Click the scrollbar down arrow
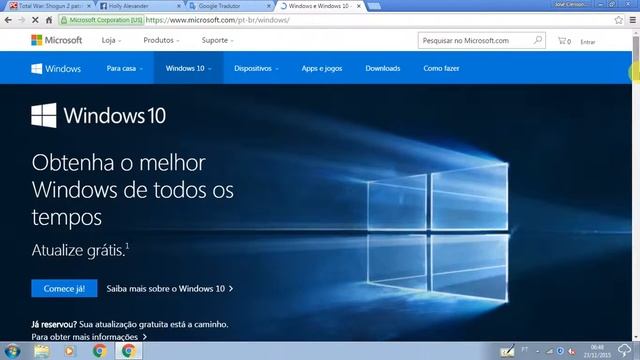The image size is (640, 360). [x=636, y=338]
